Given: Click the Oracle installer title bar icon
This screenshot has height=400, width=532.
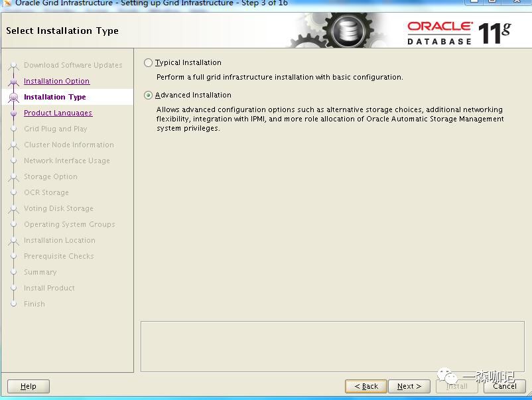Looking at the screenshot, I should [7, 3].
